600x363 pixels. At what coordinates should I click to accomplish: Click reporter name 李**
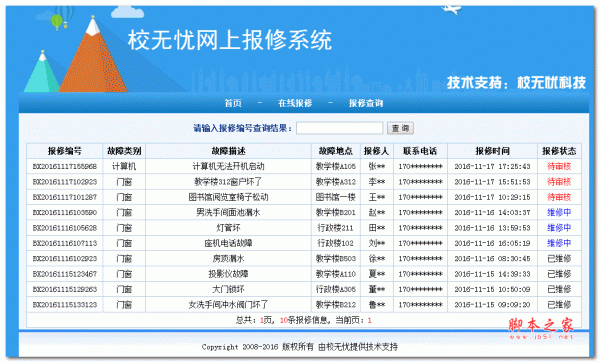tap(377, 182)
